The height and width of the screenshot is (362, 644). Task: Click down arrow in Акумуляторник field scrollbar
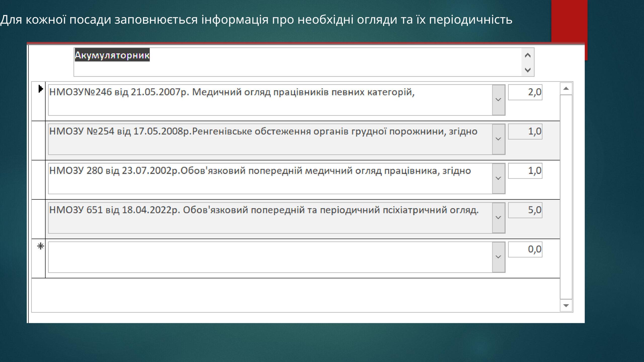pos(528,70)
